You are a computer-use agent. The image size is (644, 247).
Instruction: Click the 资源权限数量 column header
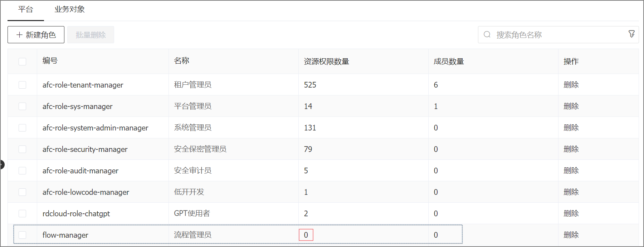[x=326, y=61]
